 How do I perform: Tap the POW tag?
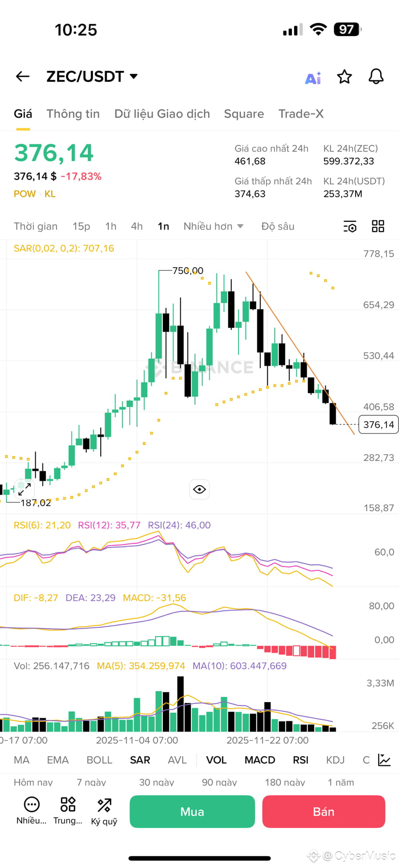coord(25,194)
